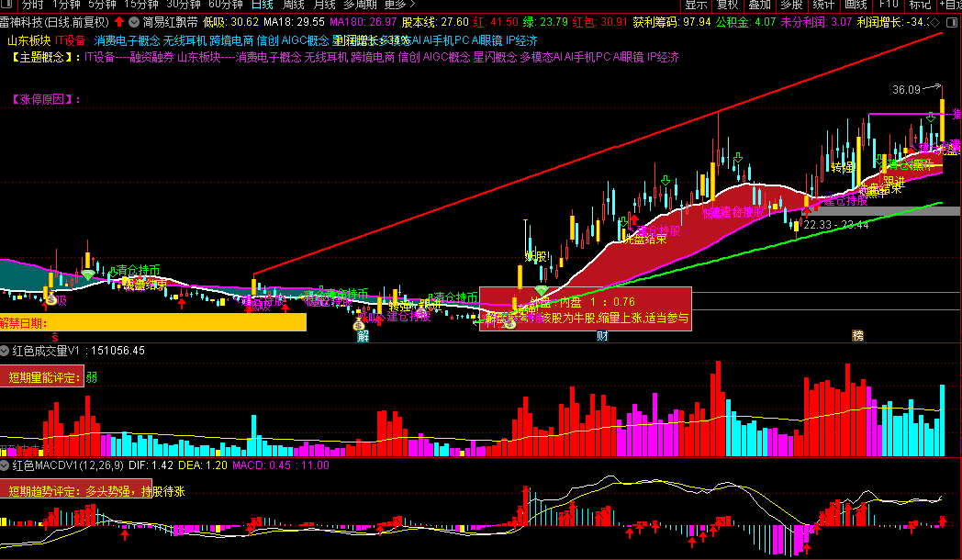Select the 30分钟 period tab
The height and width of the screenshot is (560, 962).
(184, 5)
